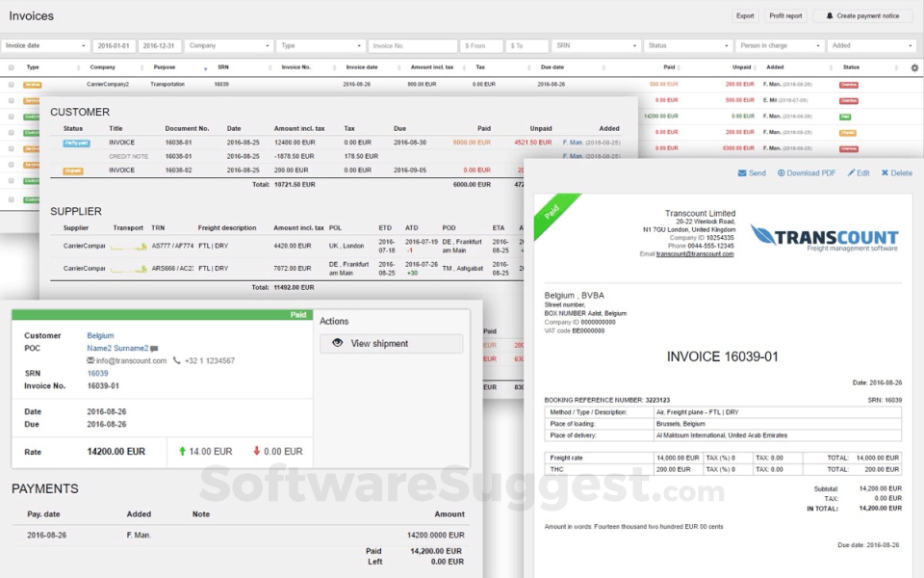This screenshot has width=924, height=578.
Task: Click document number 16038-02
Action: tap(179, 171)
